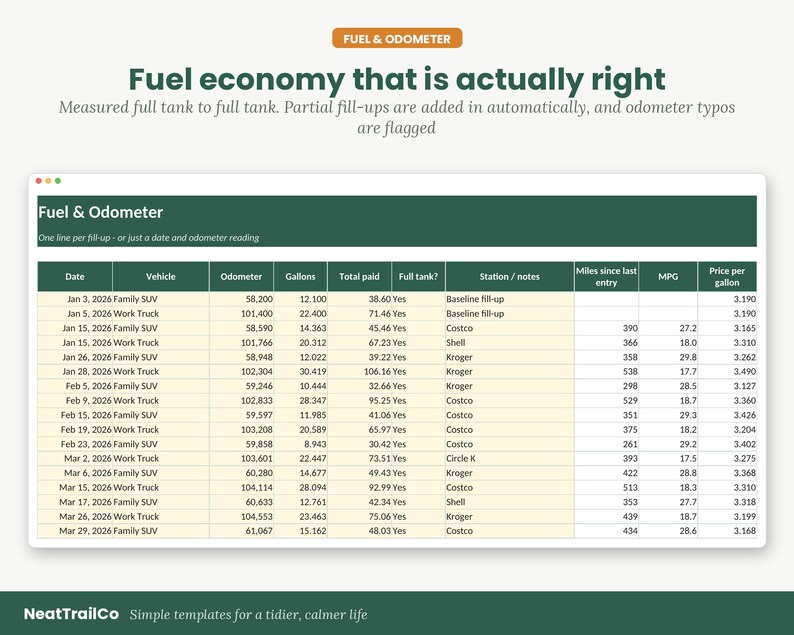
Task: Click the Fuel & Odometer sheet title
Action: tap(101, 212)
